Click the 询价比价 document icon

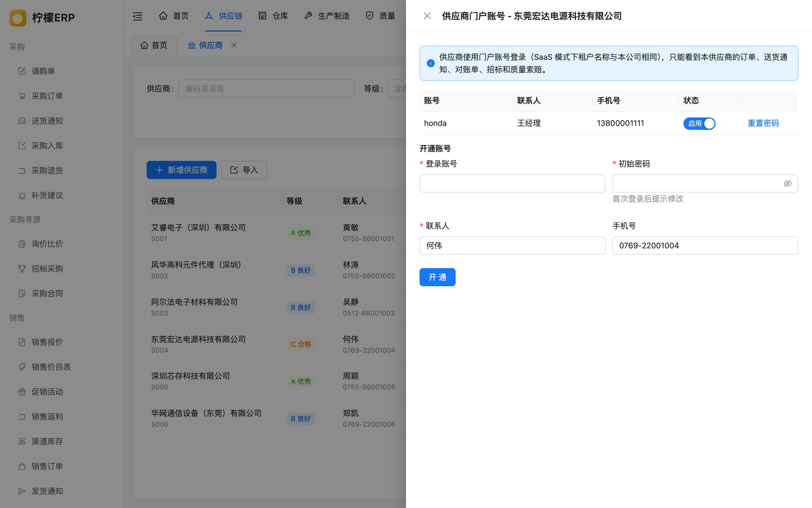(x=22, y=244)
